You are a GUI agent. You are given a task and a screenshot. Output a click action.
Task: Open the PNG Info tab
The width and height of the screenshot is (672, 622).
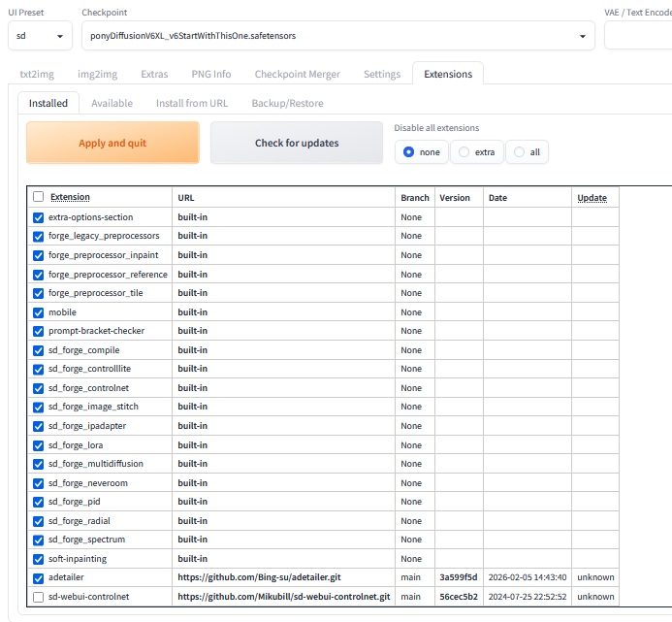[211, 74]
